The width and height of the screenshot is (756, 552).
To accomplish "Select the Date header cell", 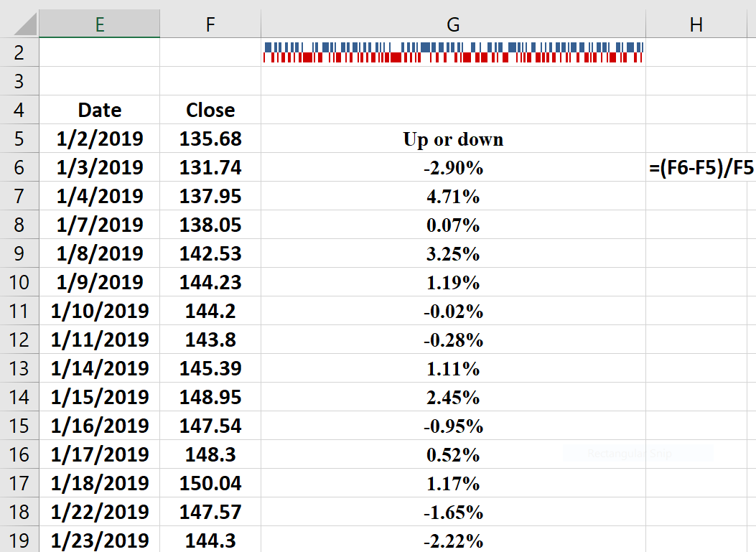I will pyautogui.click(x=100, y=110).
